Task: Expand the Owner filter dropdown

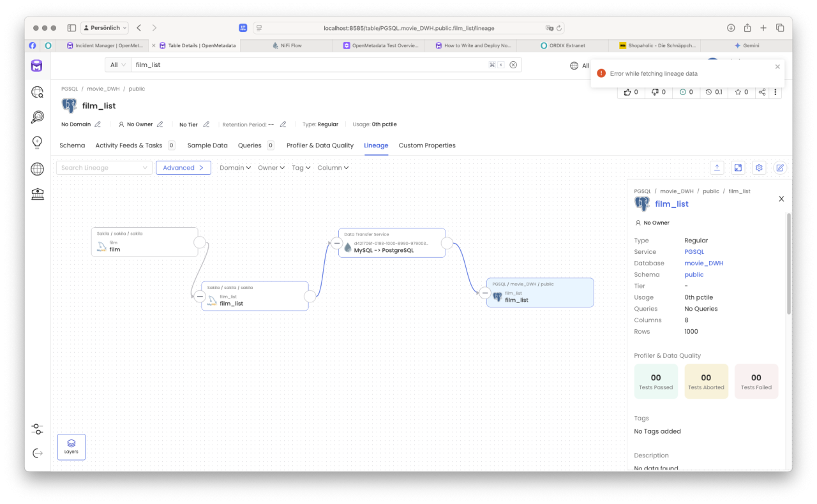Action: [271, 168]
